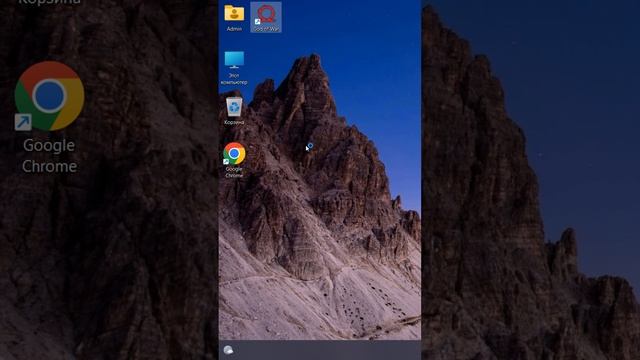Select the Корзина recycle bin icon
640x360 pixels.
pyautogui.click(x=234, y=107)
